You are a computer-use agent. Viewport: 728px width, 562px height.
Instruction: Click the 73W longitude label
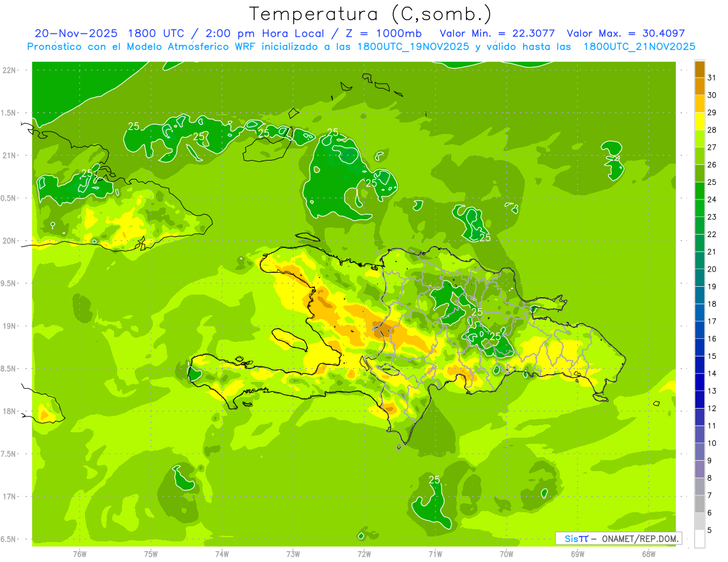(x=292, y=554)
